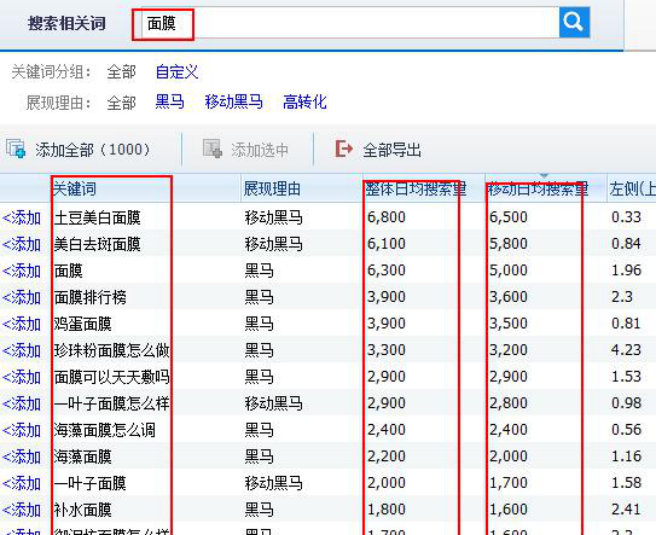The width and height of the screenshot is (657, 535).
Task: Click the 全部导出 export icon
Action: click(344, 150)
